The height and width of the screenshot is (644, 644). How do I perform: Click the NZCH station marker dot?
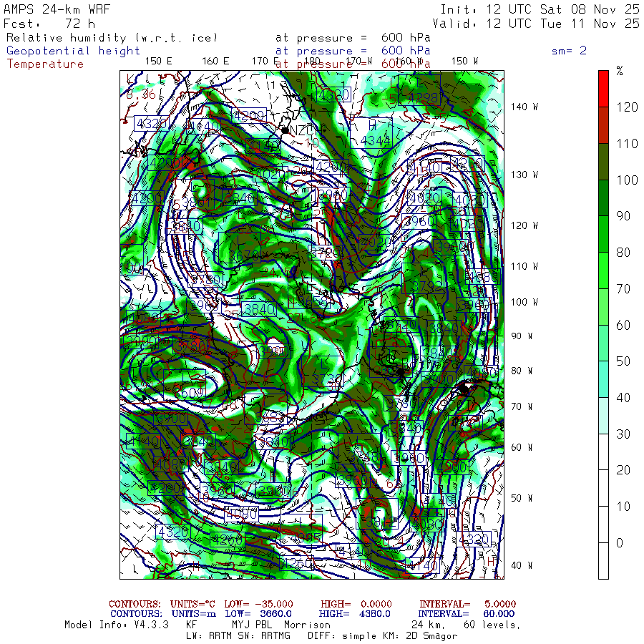tap(285, 131)
